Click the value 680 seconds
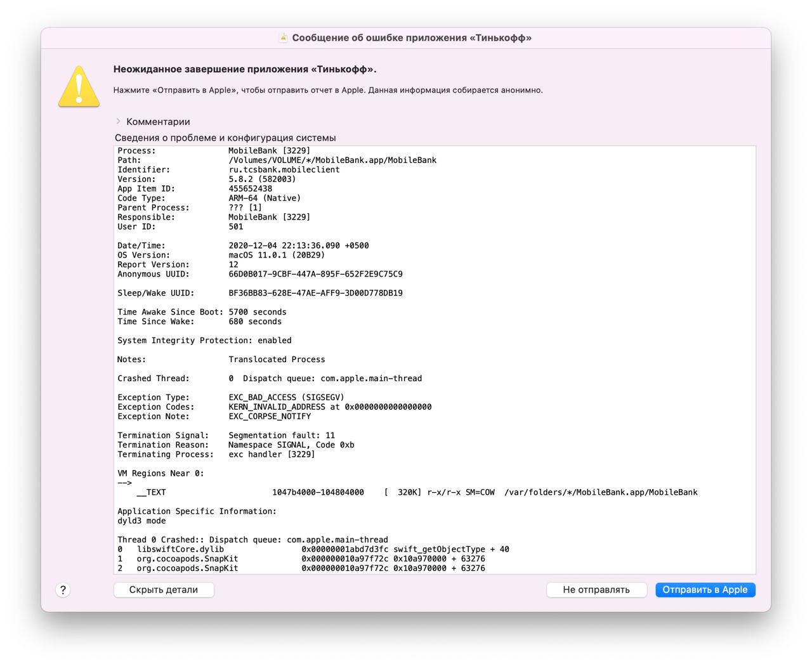812x666 pixels. 255,322
